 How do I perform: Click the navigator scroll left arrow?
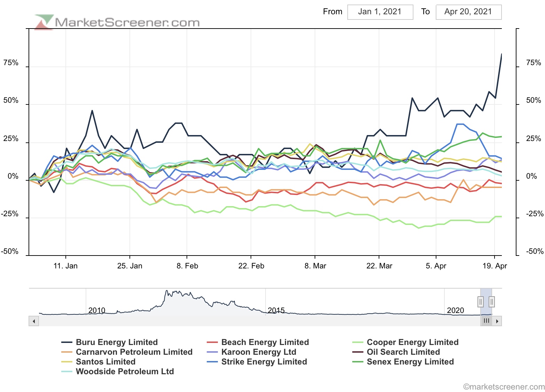34,321
